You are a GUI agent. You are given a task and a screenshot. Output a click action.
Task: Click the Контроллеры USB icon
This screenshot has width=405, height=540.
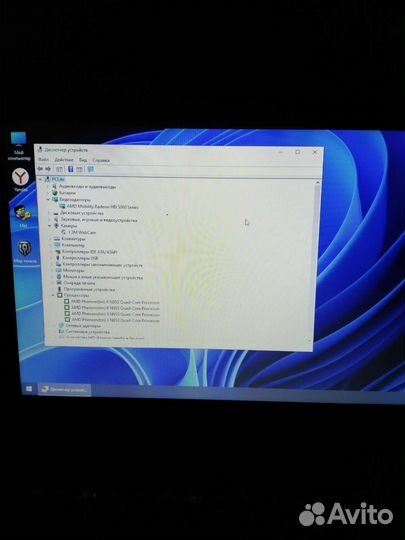58,258
